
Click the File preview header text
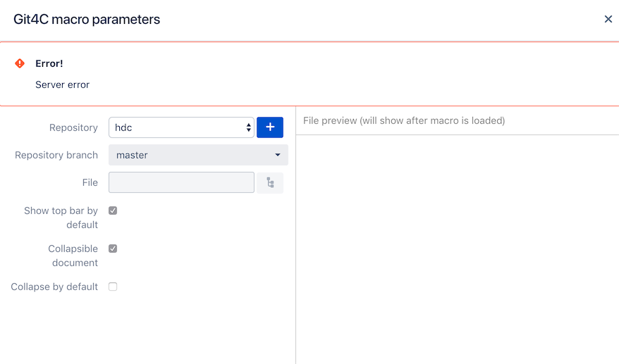pyautogui.click(x=404, y=120)
